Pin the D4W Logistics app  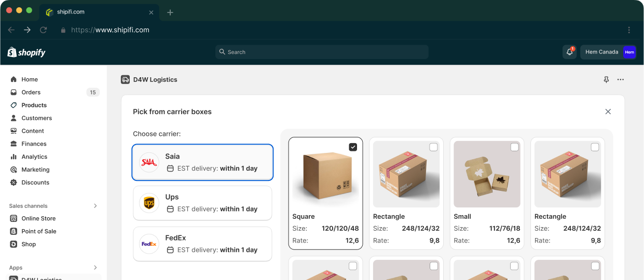(606, 80)
